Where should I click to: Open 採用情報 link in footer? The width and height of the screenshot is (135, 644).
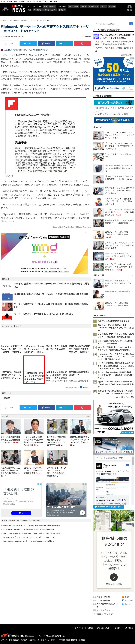82,640
